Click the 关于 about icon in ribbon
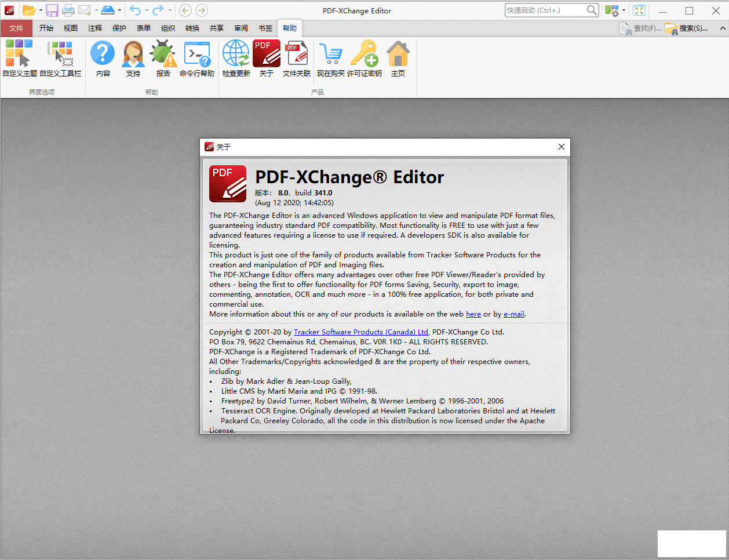The height and width of the screenshot is (560, 729). (x=267, y=58)
